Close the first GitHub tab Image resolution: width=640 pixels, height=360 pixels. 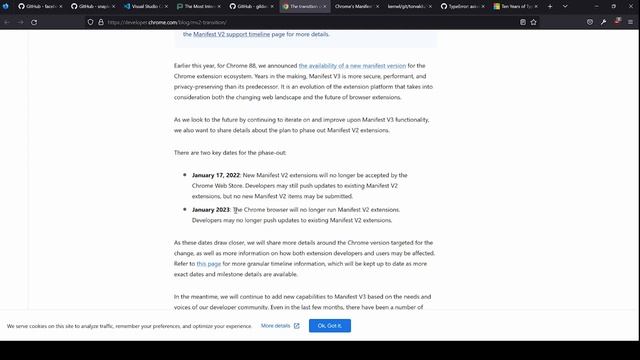click(60, 6)
